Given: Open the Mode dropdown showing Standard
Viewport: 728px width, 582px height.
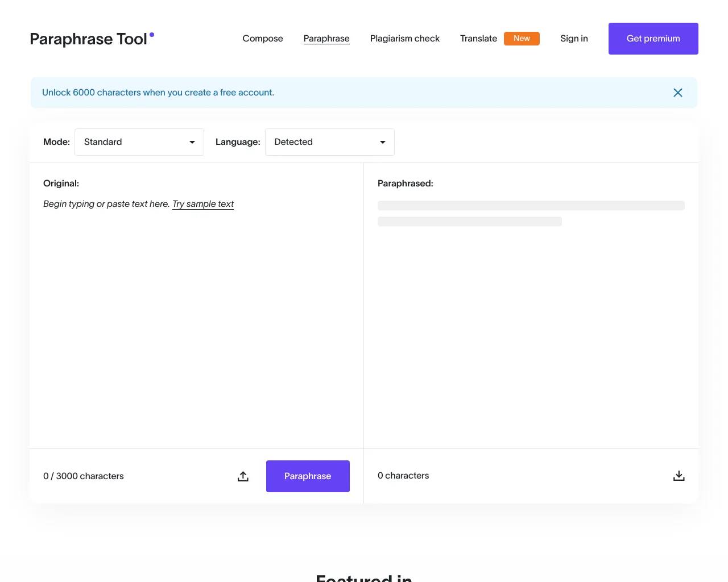Looking at the screenshot, I should click(139, 142).
